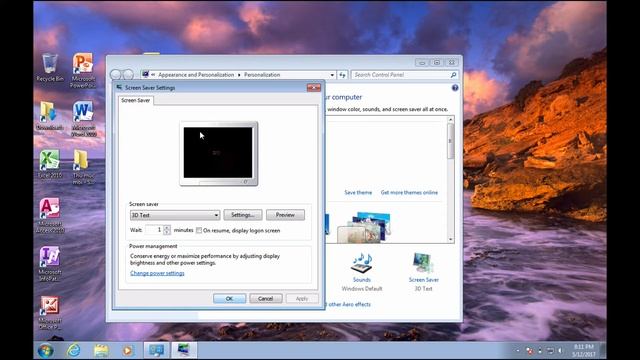640x360 pixels.
Task: Increase the Wait minutes spinner
Action: 167,228
